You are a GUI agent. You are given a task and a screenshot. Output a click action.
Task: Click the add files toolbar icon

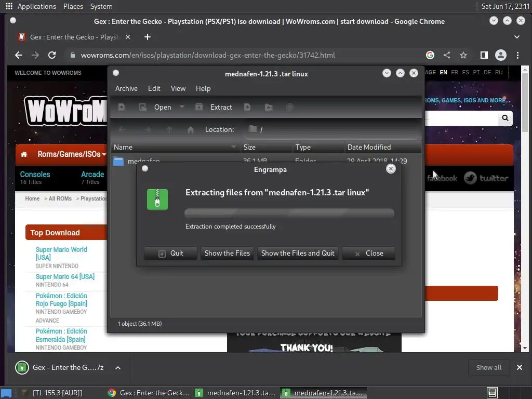click(247, 107)
